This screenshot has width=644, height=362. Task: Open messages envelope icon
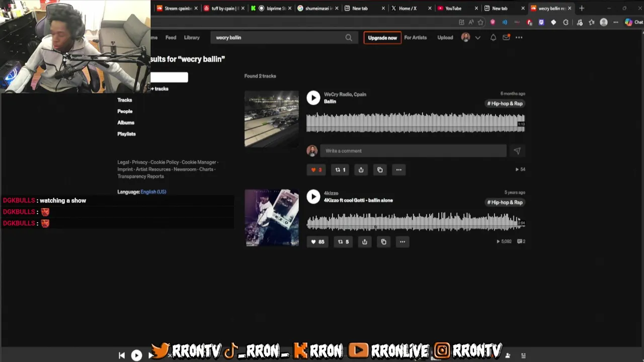point(506,38)
